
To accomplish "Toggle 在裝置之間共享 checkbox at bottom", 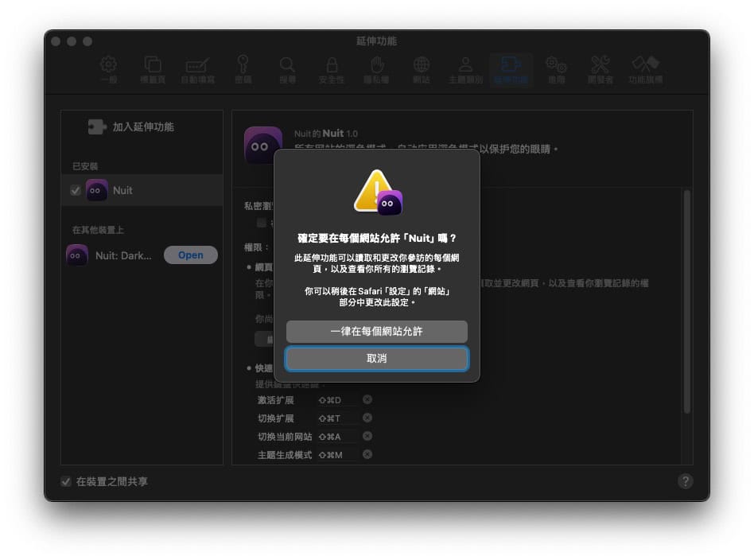I will point(64,481).
